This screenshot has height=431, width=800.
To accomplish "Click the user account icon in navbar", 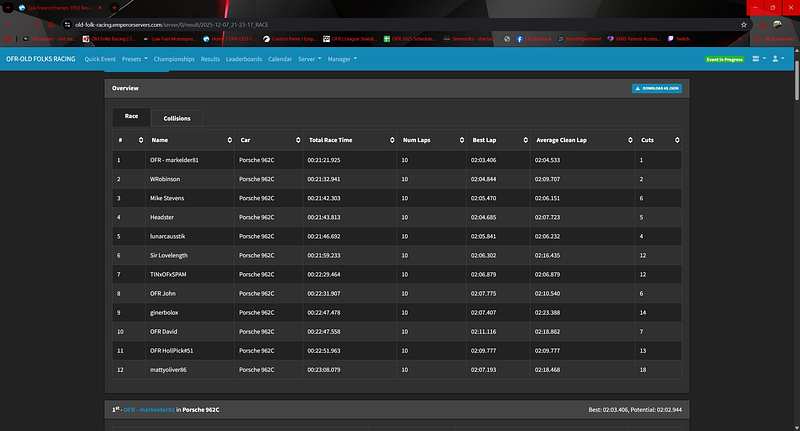I will [x=775, y=59].
